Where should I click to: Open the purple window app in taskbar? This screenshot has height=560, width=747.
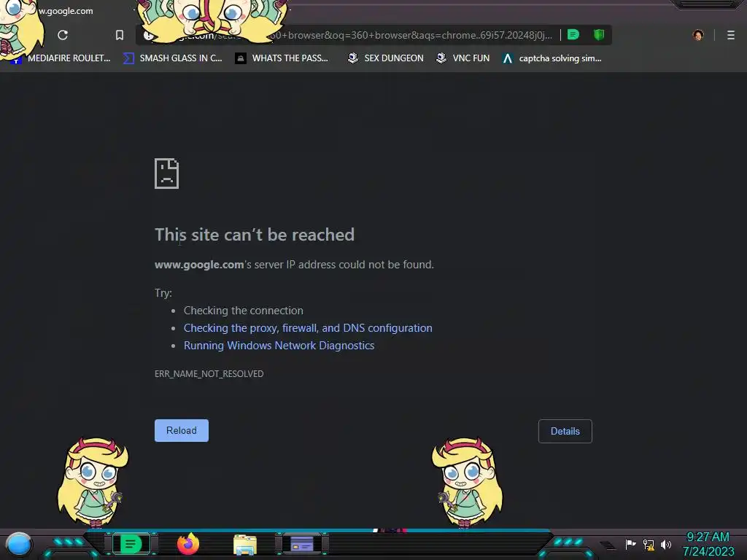click(x=301, y=544)
